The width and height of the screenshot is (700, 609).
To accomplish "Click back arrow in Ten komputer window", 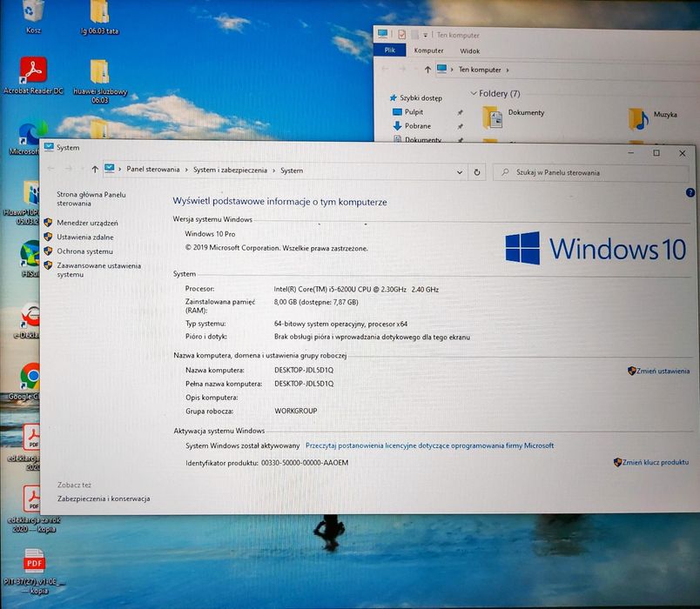I will [385, 69].
